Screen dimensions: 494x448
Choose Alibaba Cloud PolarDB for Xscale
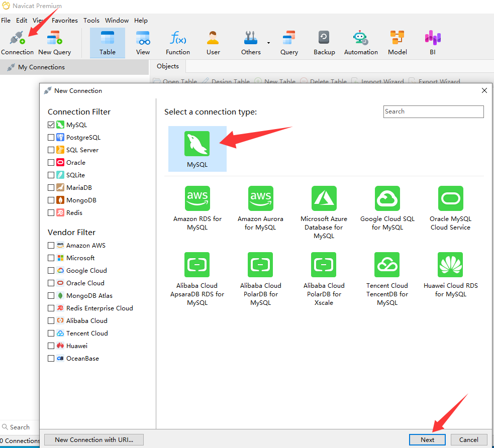(x=324, y=279)
